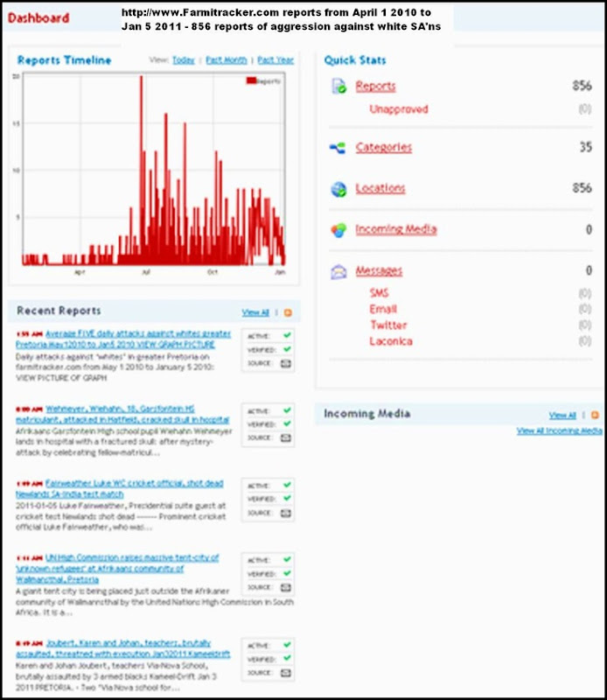
Task: Open the Unapproved reports link
Action: 399,109
